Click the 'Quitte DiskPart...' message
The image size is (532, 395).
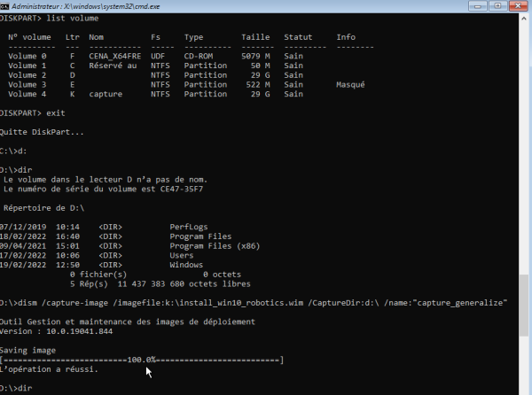pos(42,132)
